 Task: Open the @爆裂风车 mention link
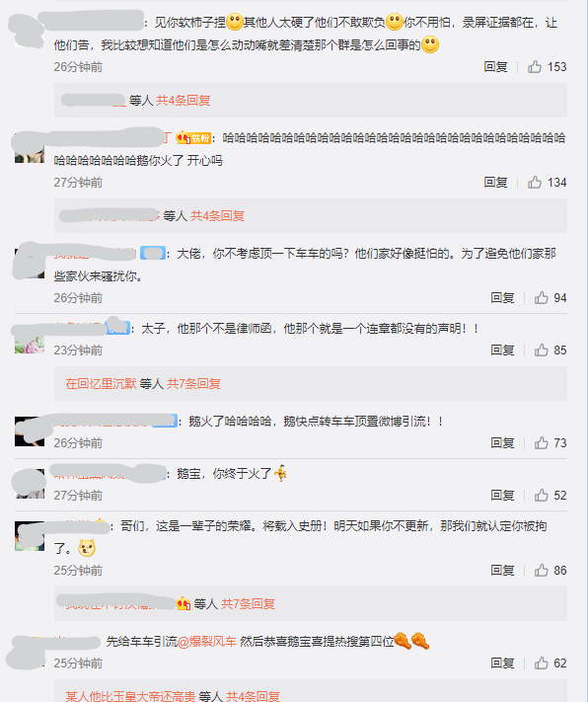[x=207, y=642]
